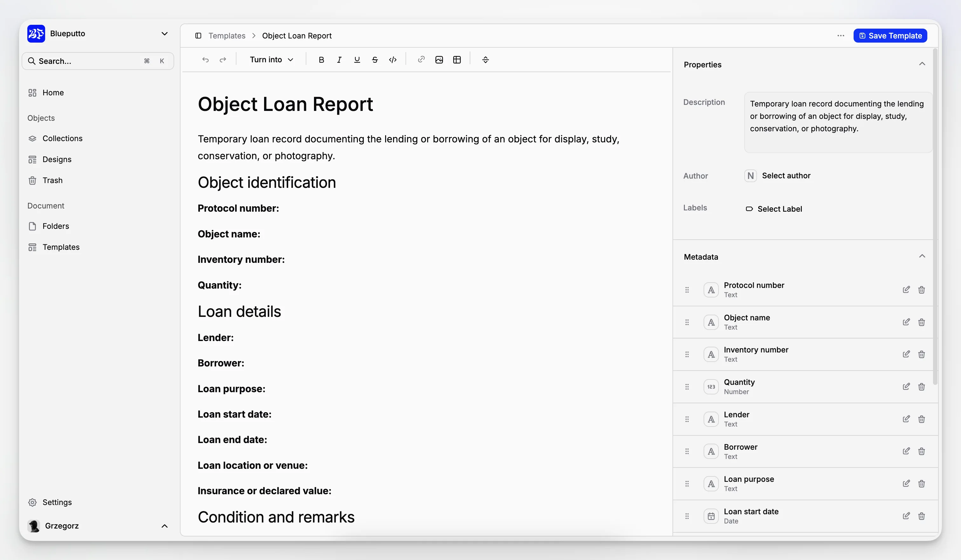Click the Loan location or venue: line
The width and height of the screenshot is (961, 560).
(x=252, y=465)
